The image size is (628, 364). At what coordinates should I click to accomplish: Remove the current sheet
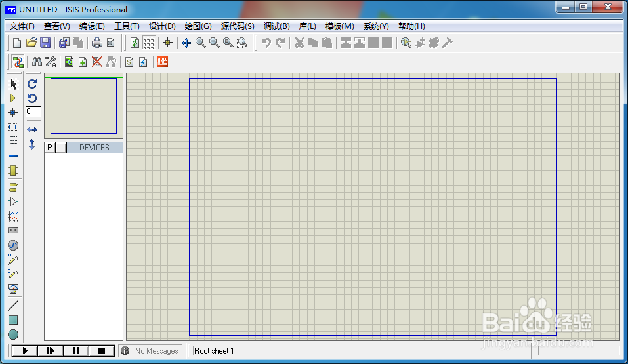(x=97, y=62)
